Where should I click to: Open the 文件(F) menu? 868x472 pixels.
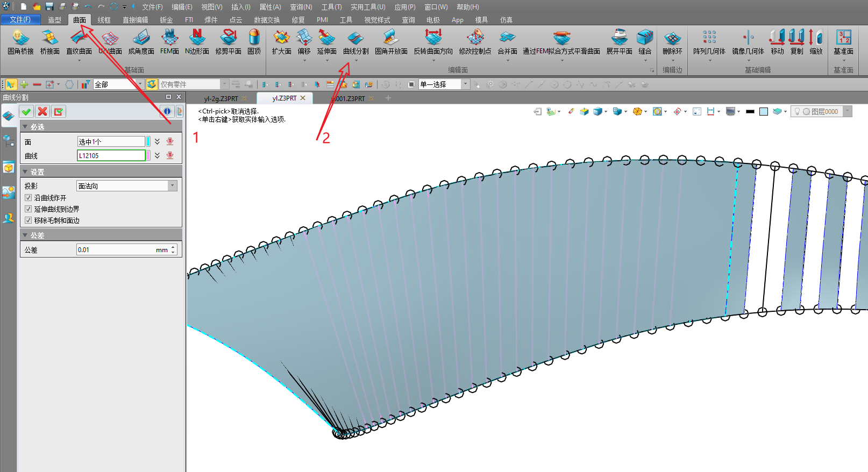click(20, 20)
